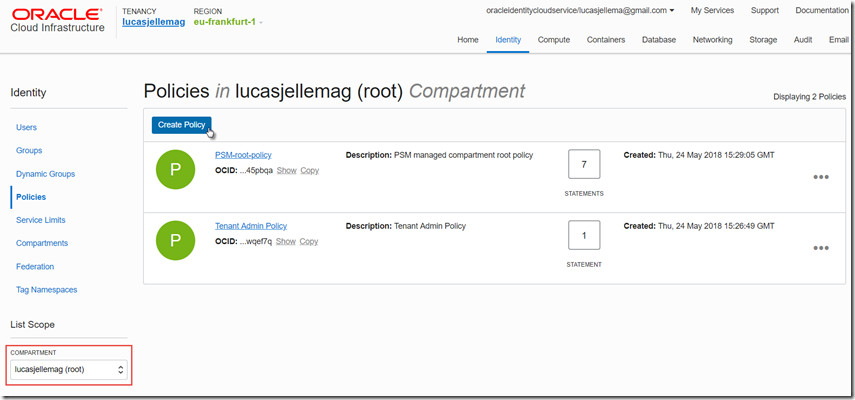Open the PSM-root-policy actions ellipsis menu
The width and height of the screenshot is (855, 400).
[821, 177]
